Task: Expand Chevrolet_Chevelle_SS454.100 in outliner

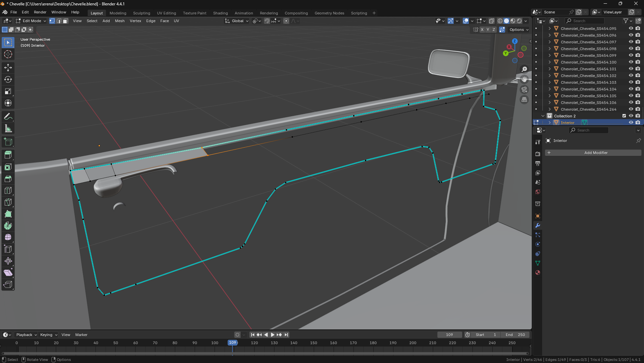Action: click(550, 62)
